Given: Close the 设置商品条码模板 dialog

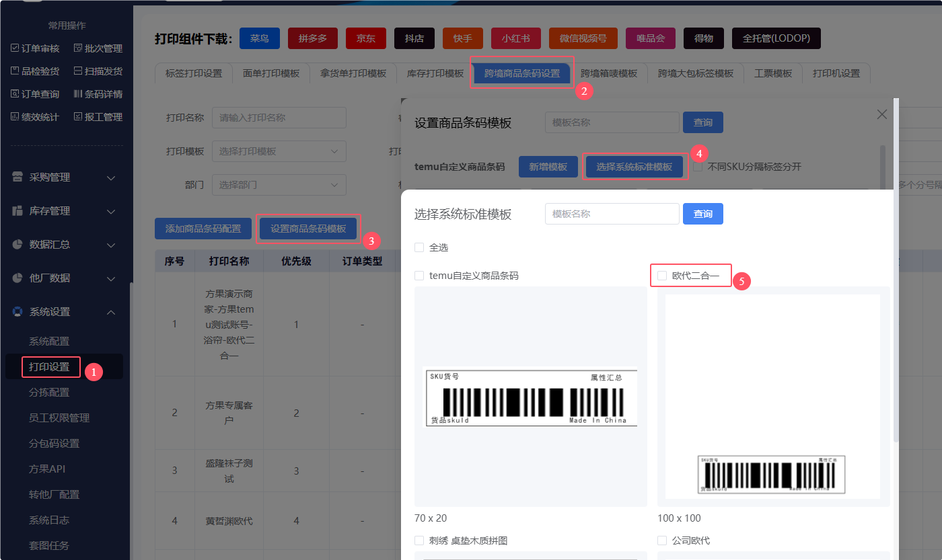Looking at the screenshot, I should coord(882,114).
